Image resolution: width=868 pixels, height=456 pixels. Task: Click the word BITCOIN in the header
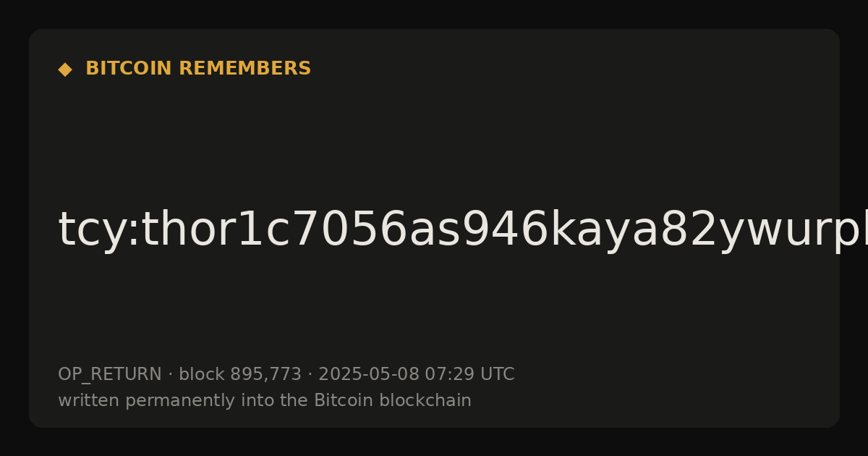click(x=129, y=69)
